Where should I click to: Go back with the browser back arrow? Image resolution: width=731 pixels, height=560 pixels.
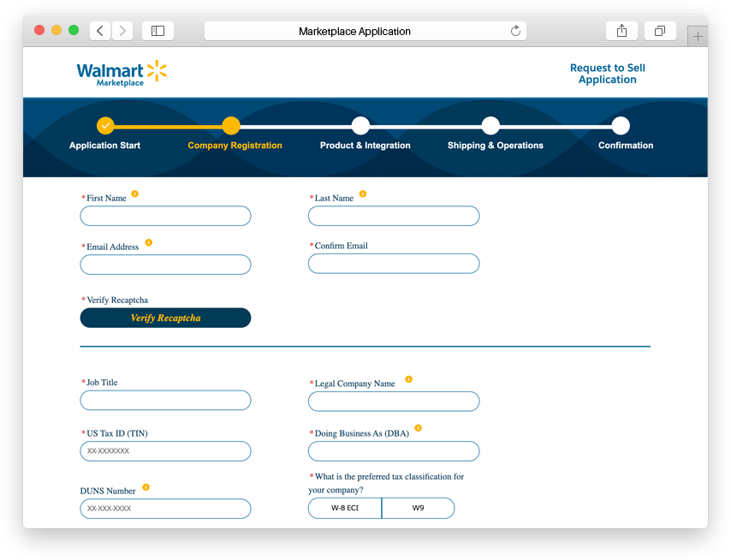click(100, 31)
